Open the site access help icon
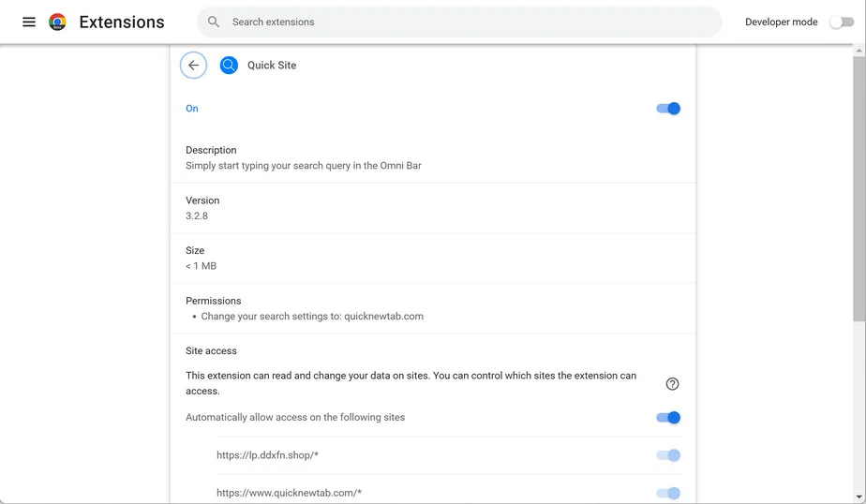This screenshot has width=866, height=504. click(672, 384)
